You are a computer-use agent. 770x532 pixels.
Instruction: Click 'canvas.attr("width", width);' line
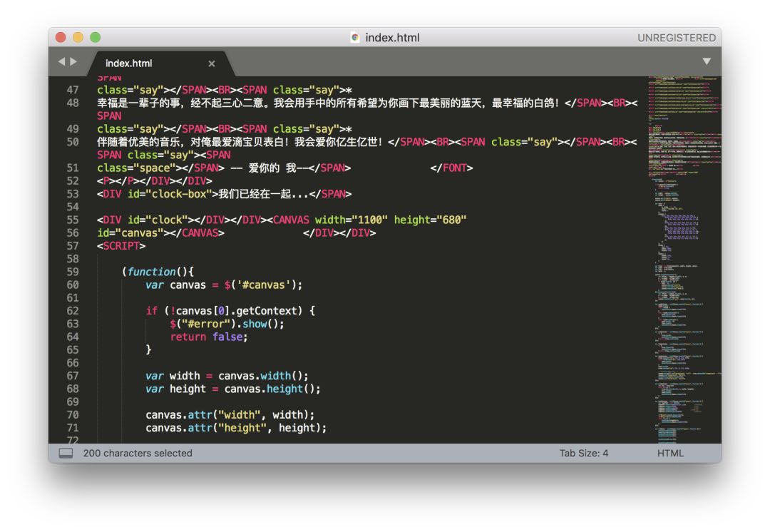[230, 414]
